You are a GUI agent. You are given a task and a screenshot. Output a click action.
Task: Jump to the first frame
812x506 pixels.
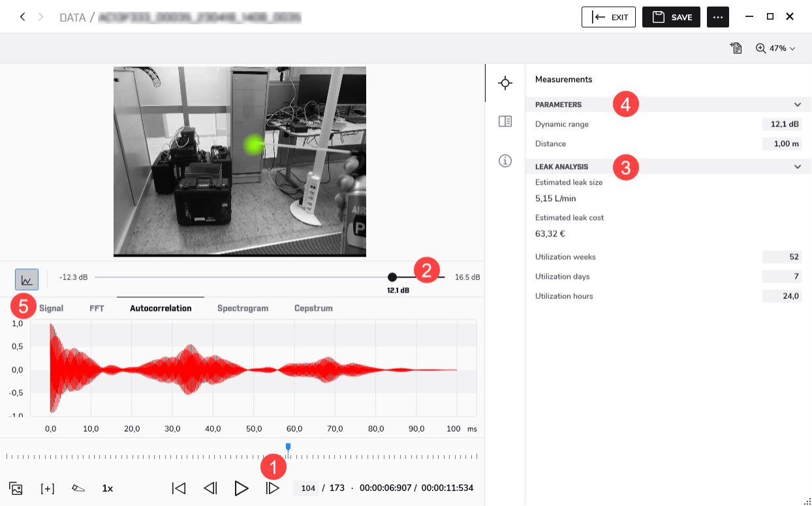(x=179, y=488)
